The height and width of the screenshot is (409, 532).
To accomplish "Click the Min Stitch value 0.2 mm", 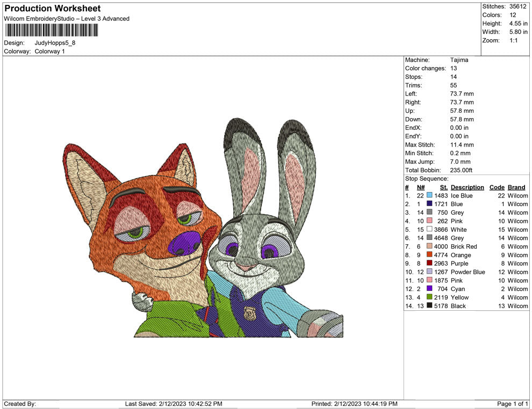I will click(x=460, y=153).
